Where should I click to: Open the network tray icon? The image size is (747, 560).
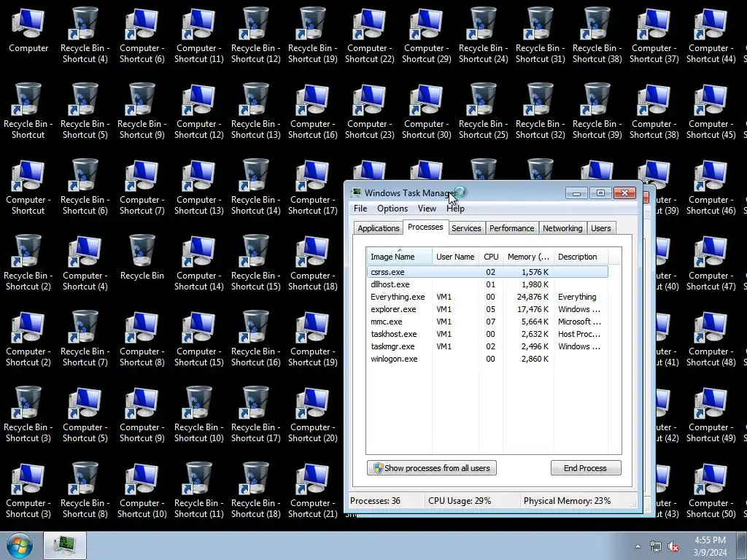click(x=656, y=546)
